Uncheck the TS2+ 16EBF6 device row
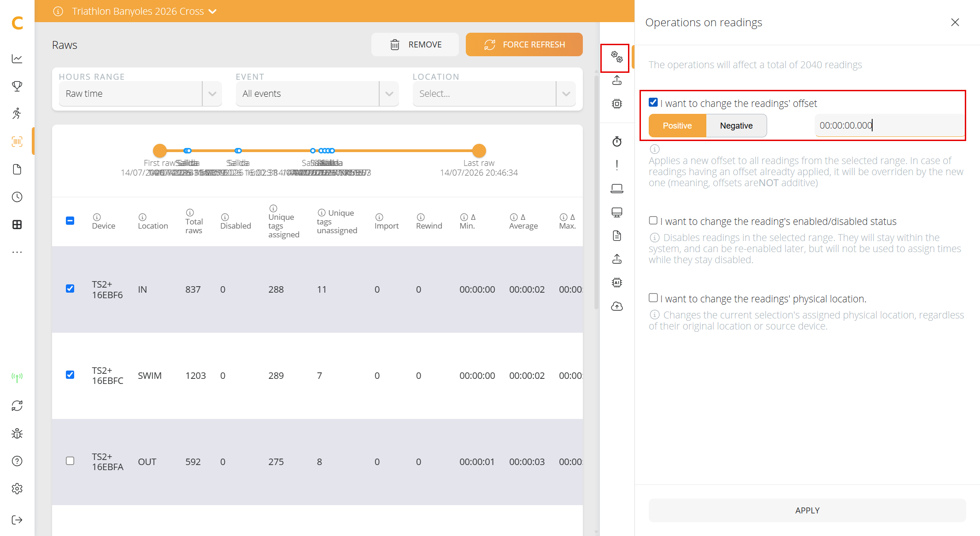The image size is (980, 536). point(70,289)
